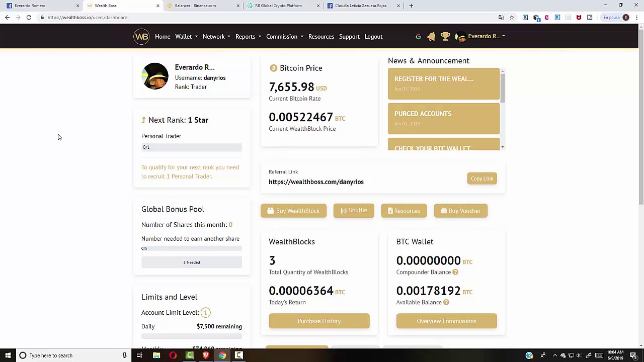Switch to the RB Global Crypto Platform tab

(x=283, y=6)
